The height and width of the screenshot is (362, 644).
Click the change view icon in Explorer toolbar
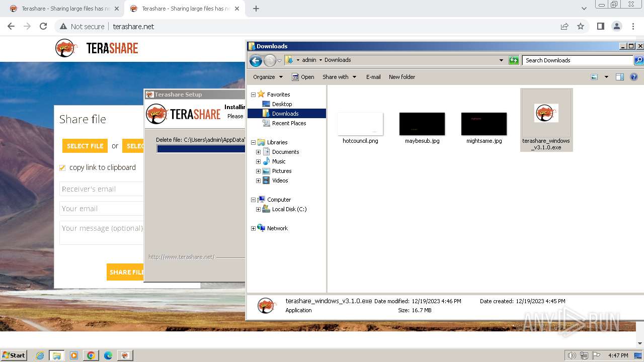point(594,77)
